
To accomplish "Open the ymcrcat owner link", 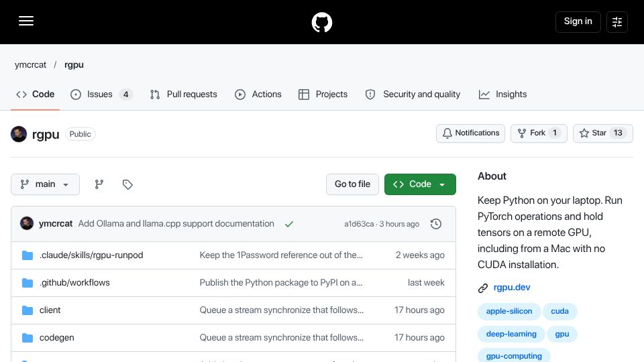I will 30,65.
